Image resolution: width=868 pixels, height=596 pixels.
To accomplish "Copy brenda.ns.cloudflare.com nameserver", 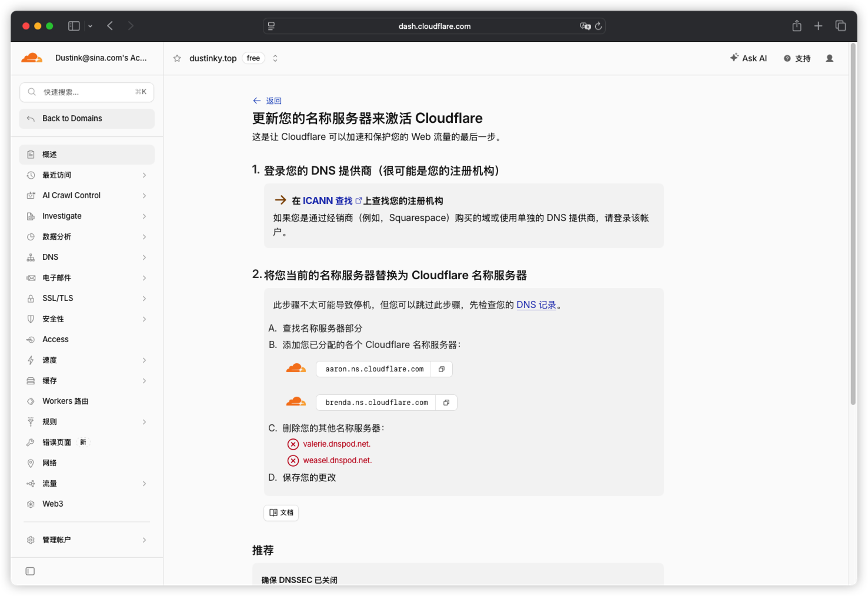I will click(x=446, y=403).
